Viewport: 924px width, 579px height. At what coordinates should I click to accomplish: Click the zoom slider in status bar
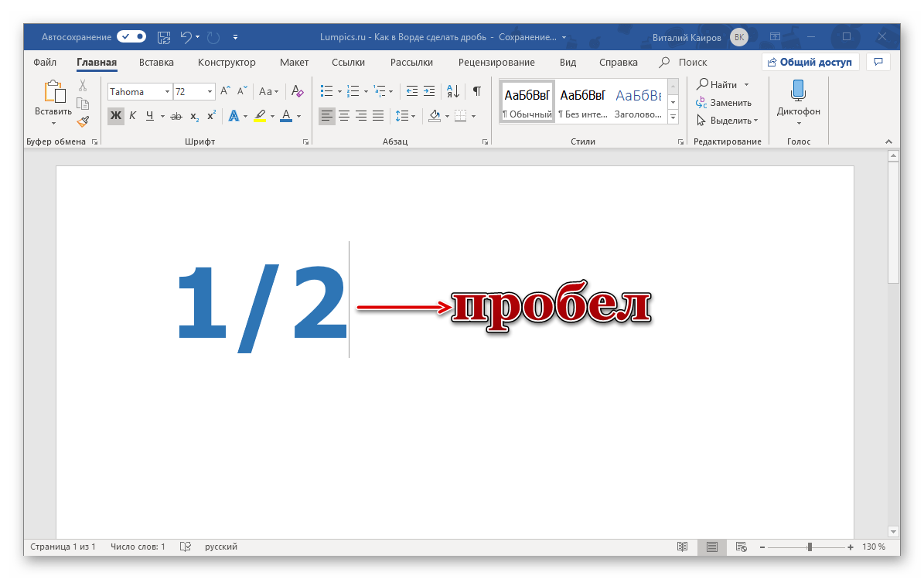coord(810,547)
